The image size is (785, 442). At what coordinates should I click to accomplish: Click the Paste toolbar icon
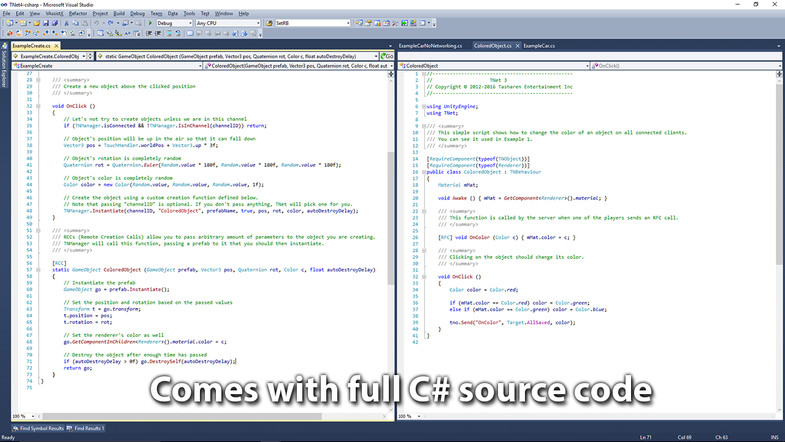(x=85, y=23)
